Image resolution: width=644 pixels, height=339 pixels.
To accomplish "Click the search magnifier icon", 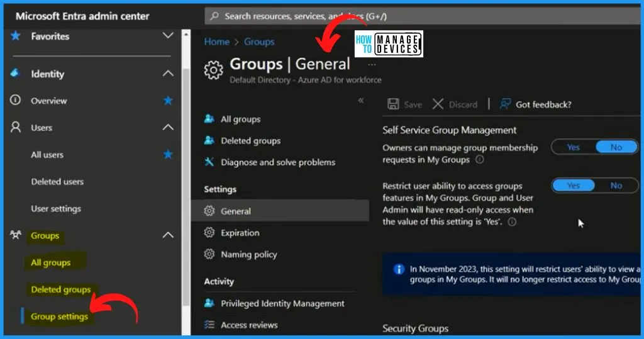I will [x=214, y=16].
